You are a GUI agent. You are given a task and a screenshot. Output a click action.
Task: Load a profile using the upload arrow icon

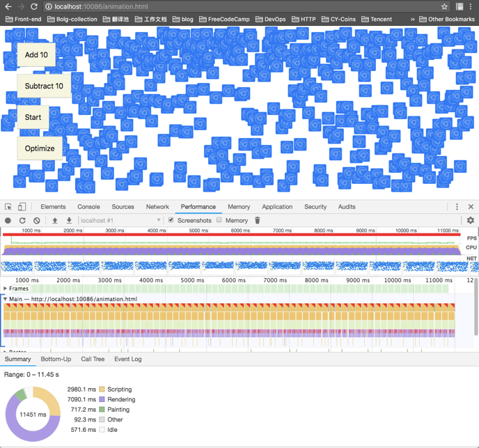[x=55, y=220]
